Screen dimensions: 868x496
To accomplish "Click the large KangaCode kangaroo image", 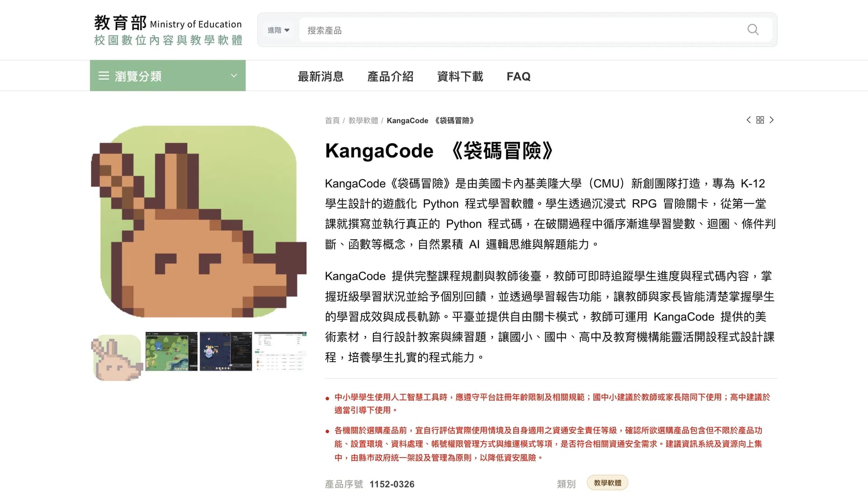I will coord(199,222).
